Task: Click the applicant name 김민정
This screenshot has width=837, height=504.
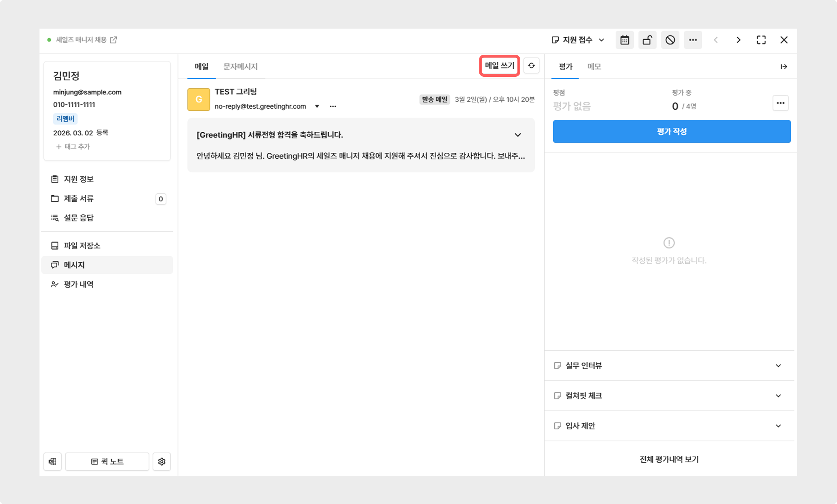Action: (66, 76)
